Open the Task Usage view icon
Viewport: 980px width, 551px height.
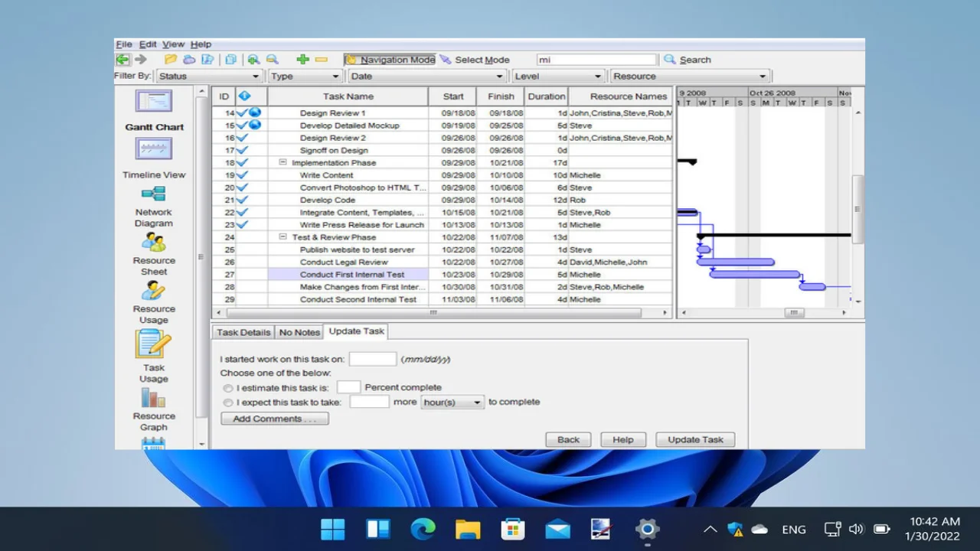coord(154,344)
